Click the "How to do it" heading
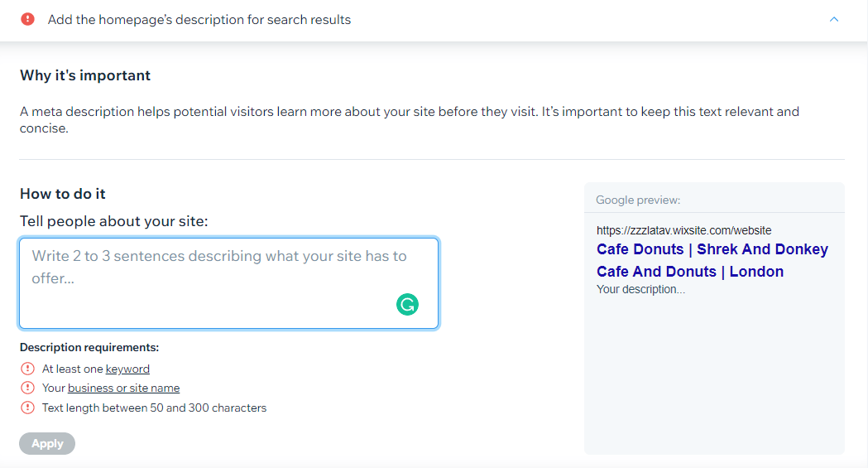This screenshot has height=468, width=868. pyautogui.click(x=63, y=194)
